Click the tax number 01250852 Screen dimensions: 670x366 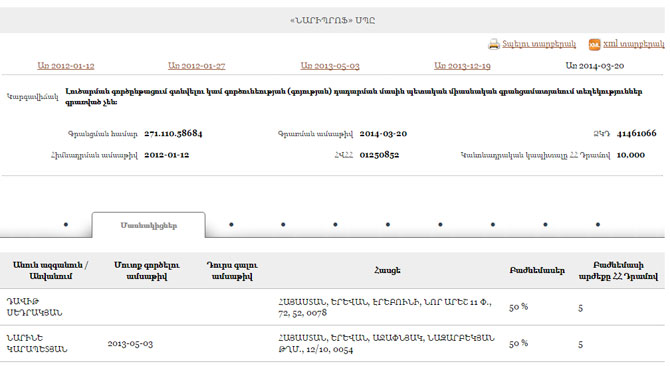[379, 155]
